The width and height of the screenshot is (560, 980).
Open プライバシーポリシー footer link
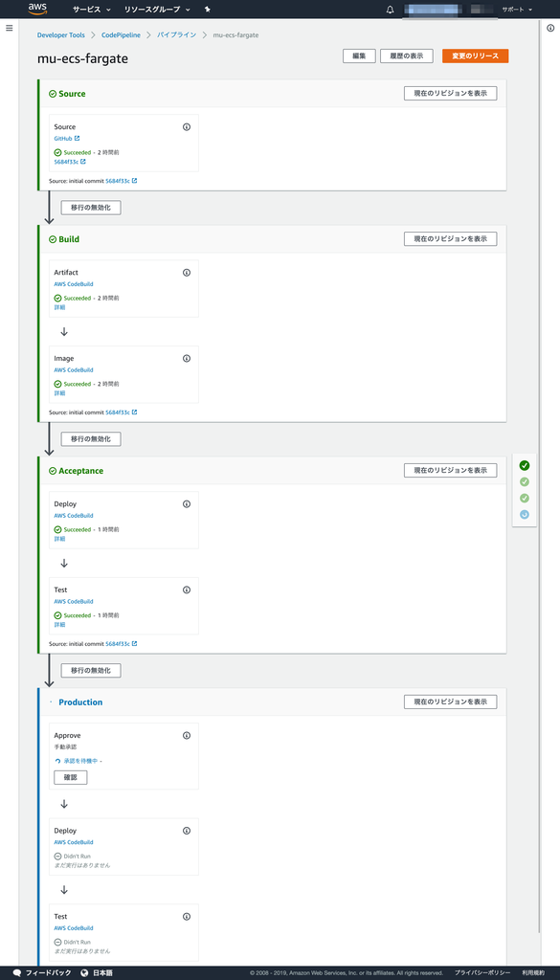click(x=481, y=973)
